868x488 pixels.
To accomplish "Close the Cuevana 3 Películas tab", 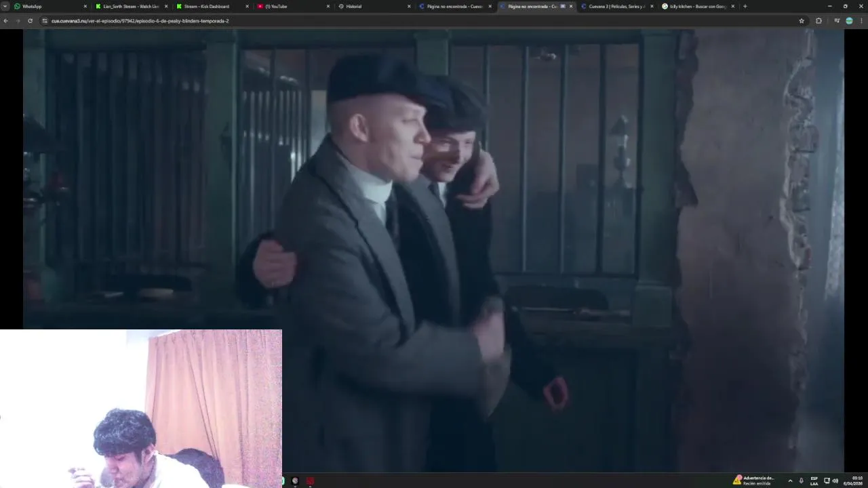I will (x=652, y=6).
